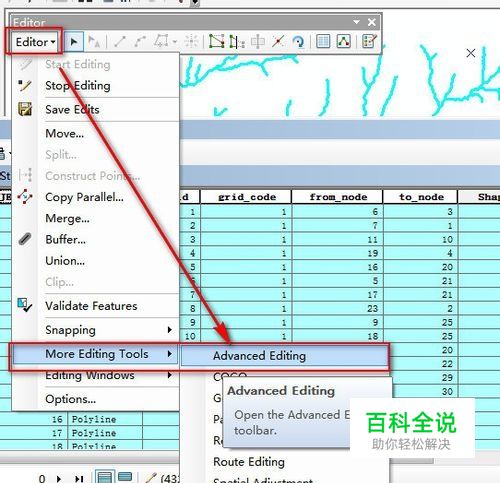Screen dimensions: 500x483
Task: Select to_node cell with value 10
Action: click(421, 239)
